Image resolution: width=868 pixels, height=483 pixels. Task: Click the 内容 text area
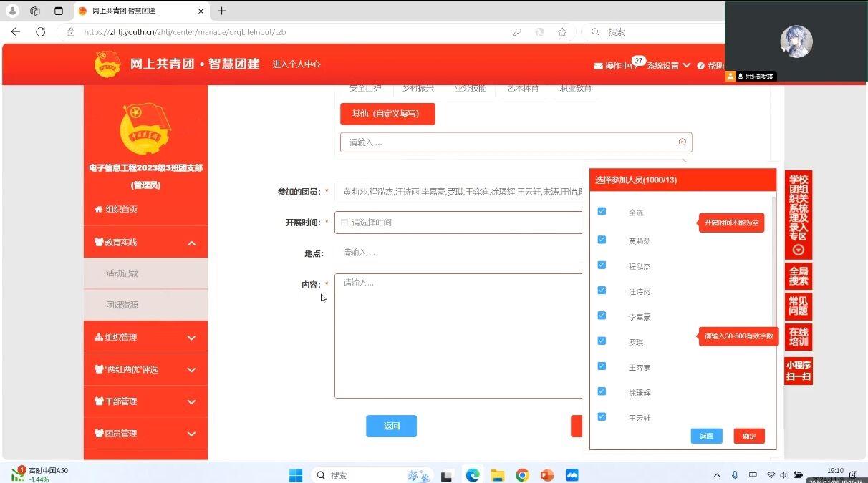(458, 336)
